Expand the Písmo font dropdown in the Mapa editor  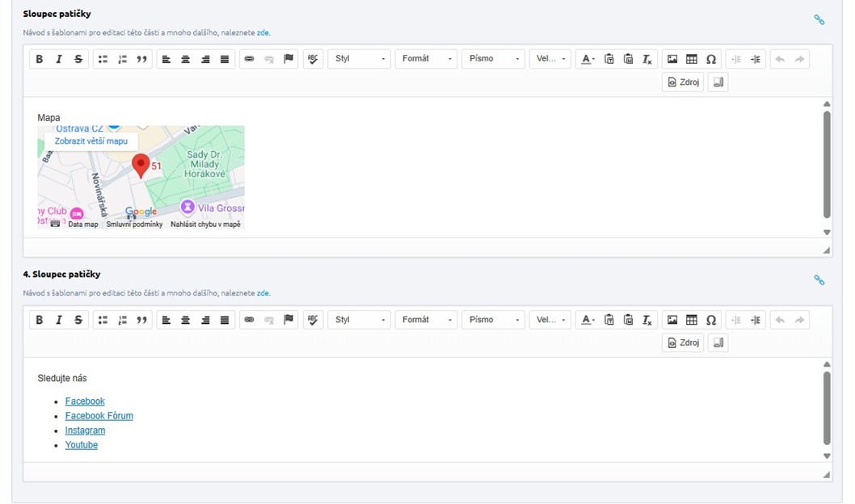[493, 59]
